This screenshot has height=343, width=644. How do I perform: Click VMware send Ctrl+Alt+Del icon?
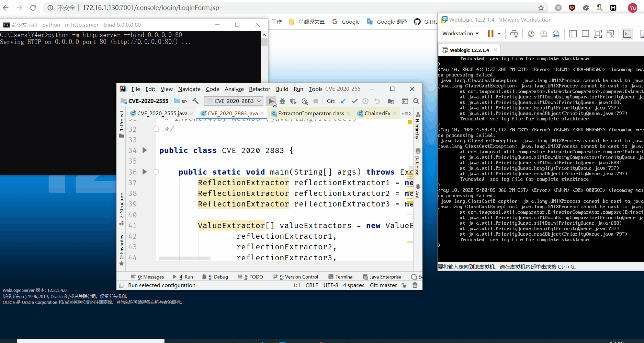pyautogui.click(x=514, y=34)
